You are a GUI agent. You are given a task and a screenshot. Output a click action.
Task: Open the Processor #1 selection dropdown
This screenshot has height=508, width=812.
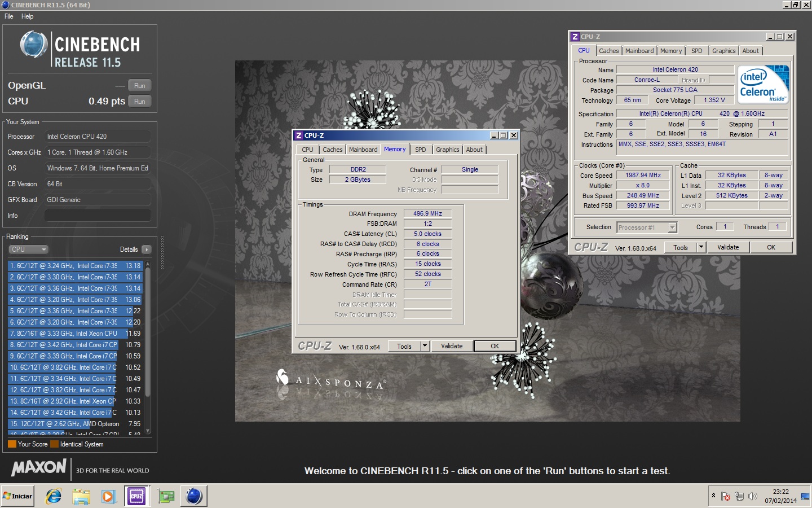tap(647, 227)
